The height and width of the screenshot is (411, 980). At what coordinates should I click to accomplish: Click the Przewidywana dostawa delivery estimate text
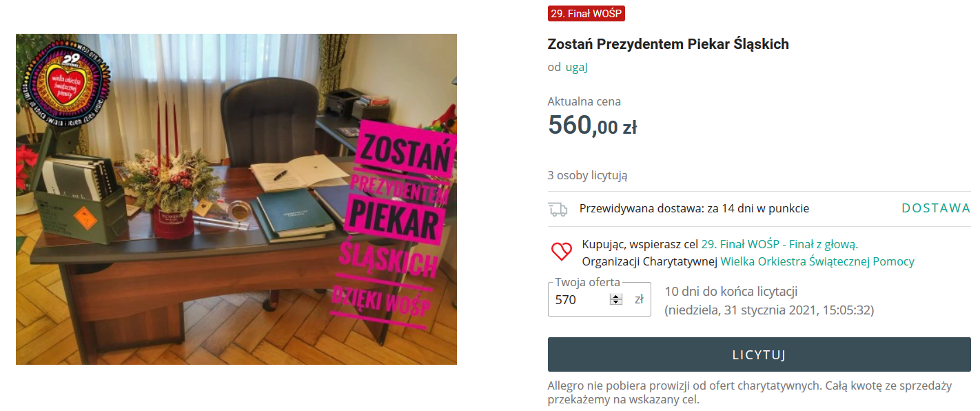[694, 208]
